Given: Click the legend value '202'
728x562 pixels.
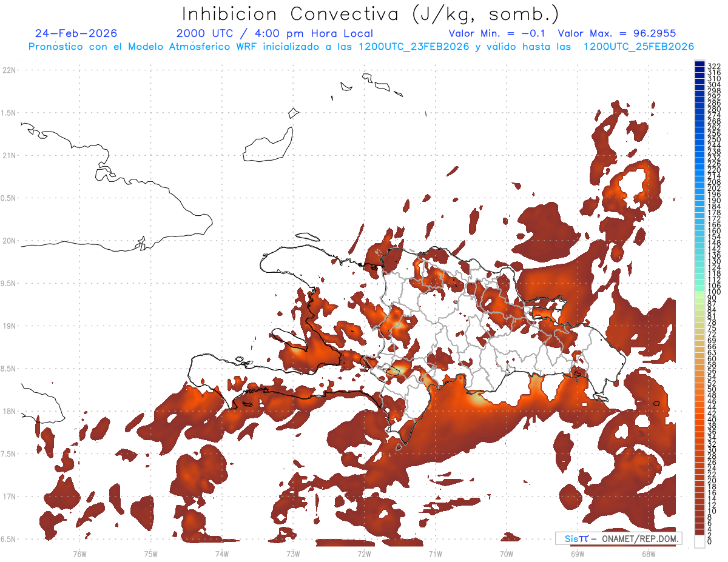Looking at the screenshot, I should coord(714,188).
